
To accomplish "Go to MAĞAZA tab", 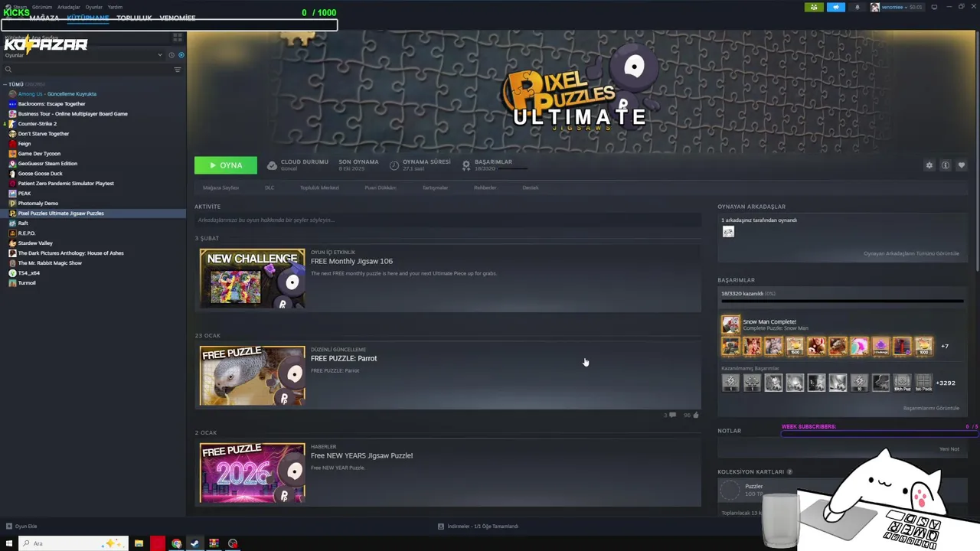I will tap(44, 18).
